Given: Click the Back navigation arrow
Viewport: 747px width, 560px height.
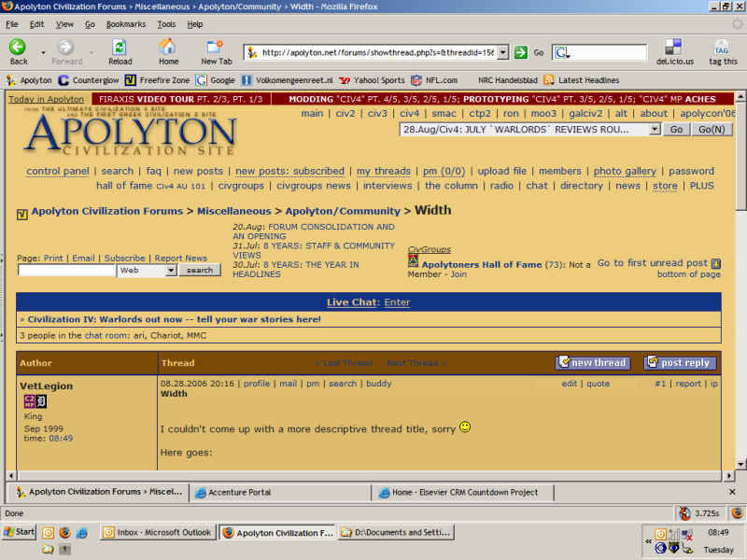Looking at the screenshot, I should point(18,47).
